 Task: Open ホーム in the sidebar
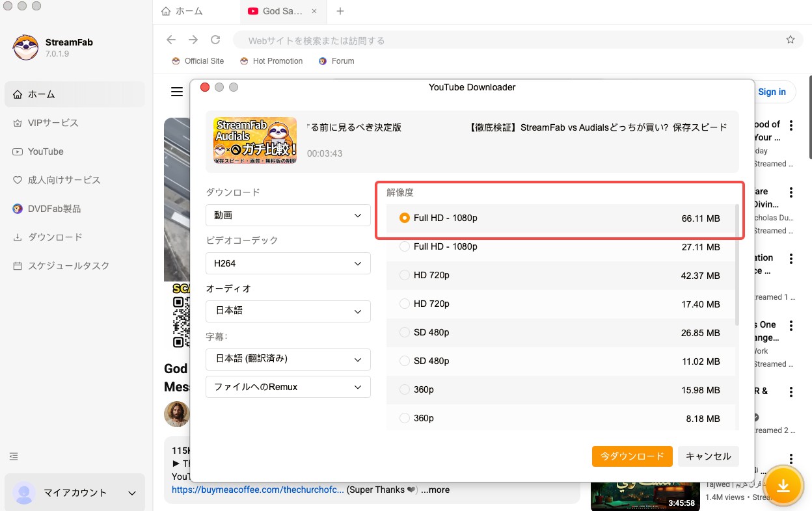click(75, 94)
